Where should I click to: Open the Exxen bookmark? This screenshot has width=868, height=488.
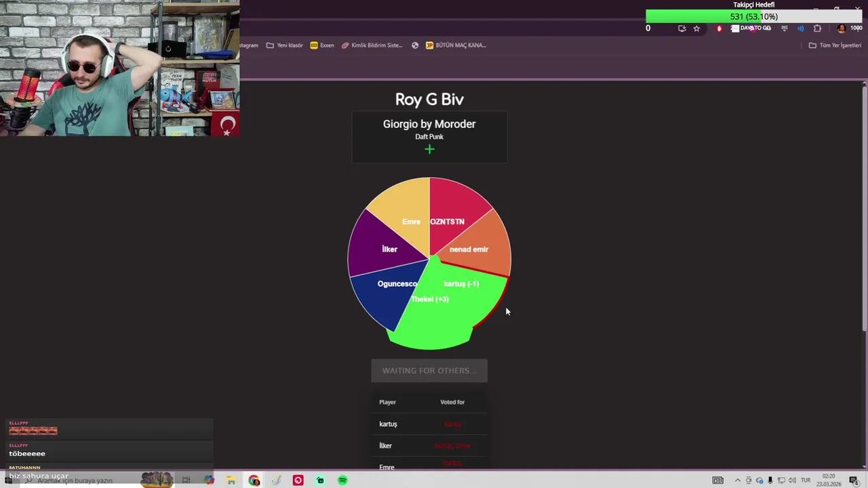point(322,45)
